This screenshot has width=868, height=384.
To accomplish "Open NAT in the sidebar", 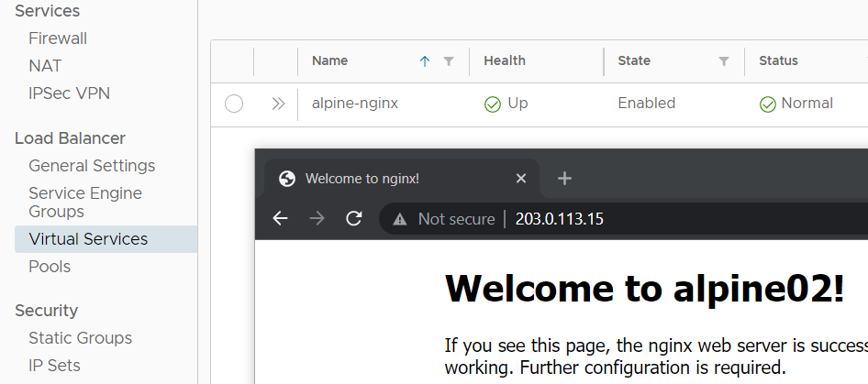I will (45, 66).
